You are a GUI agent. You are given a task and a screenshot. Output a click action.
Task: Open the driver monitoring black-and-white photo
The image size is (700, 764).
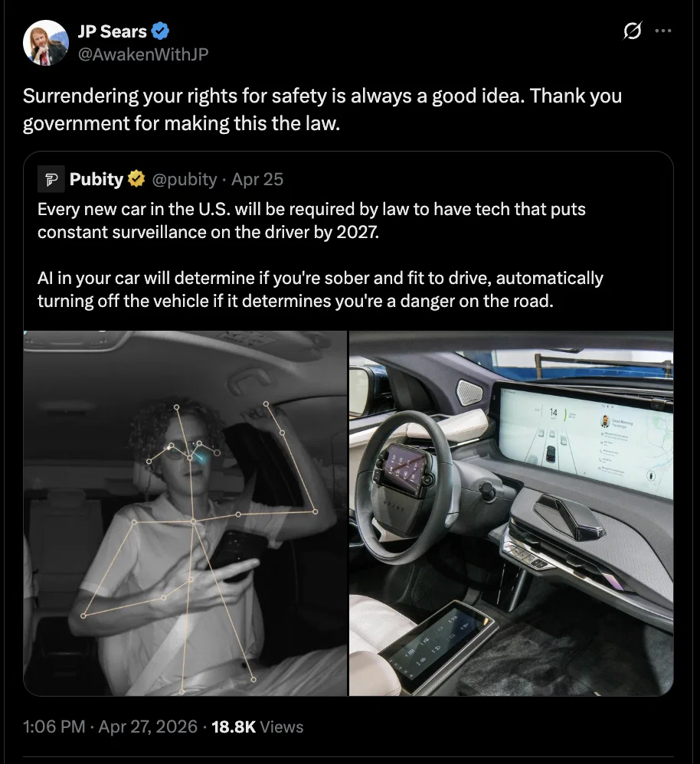[185, 513]
